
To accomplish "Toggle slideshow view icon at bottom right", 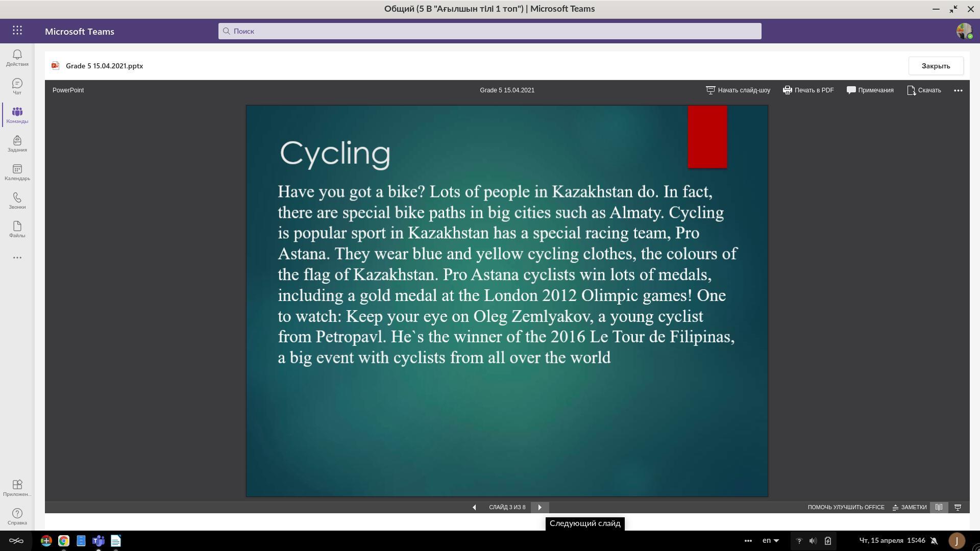I will pyautogui.click(x=958, y=507).
